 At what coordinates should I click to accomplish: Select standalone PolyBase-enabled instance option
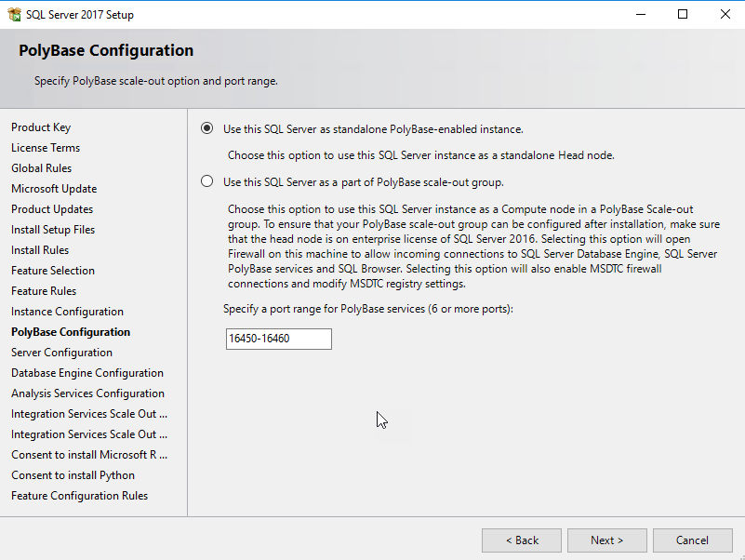coord(206,129)
